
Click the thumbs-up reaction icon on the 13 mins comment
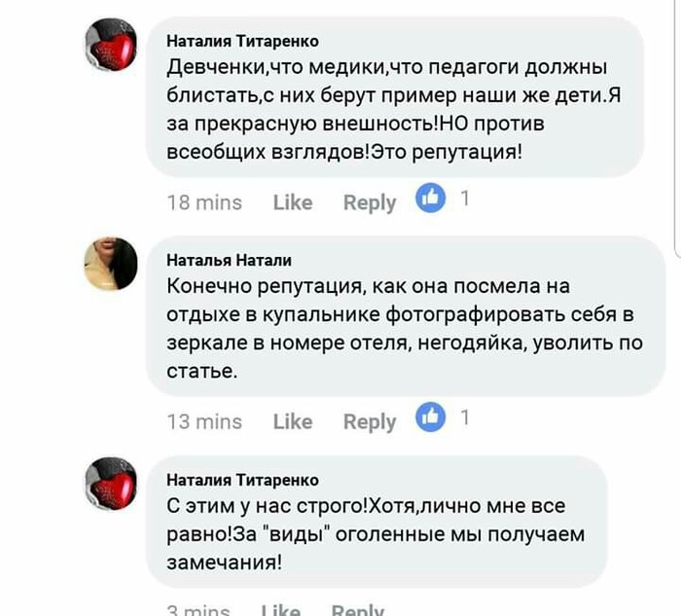pos(429,418)
